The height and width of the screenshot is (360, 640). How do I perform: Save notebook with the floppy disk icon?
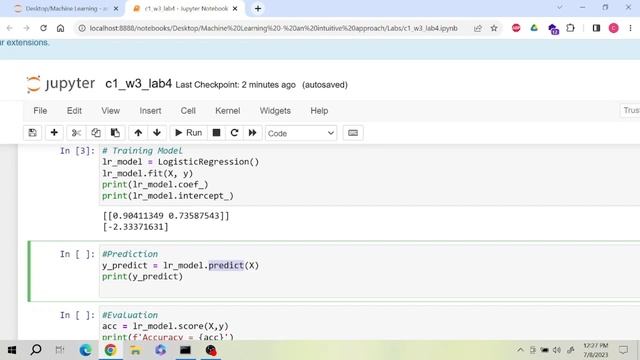(32, 133)
